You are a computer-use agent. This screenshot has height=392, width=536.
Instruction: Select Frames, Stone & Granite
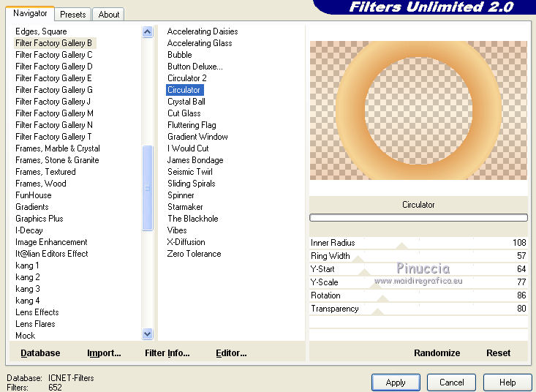(x=57, y=160)
